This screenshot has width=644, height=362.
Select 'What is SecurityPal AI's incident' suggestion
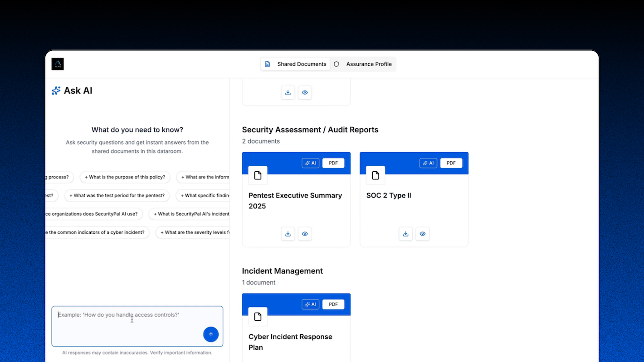189,214
